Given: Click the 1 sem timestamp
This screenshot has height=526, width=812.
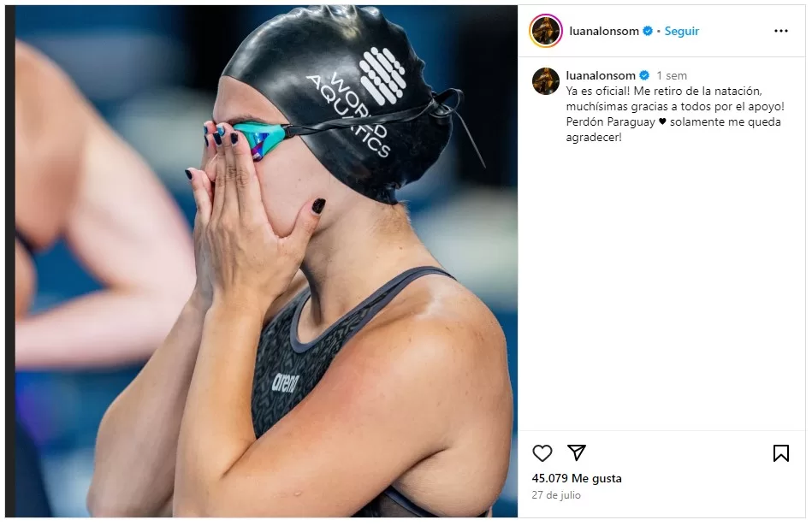Looking at the screenshot, I should [x=672, y=75].
